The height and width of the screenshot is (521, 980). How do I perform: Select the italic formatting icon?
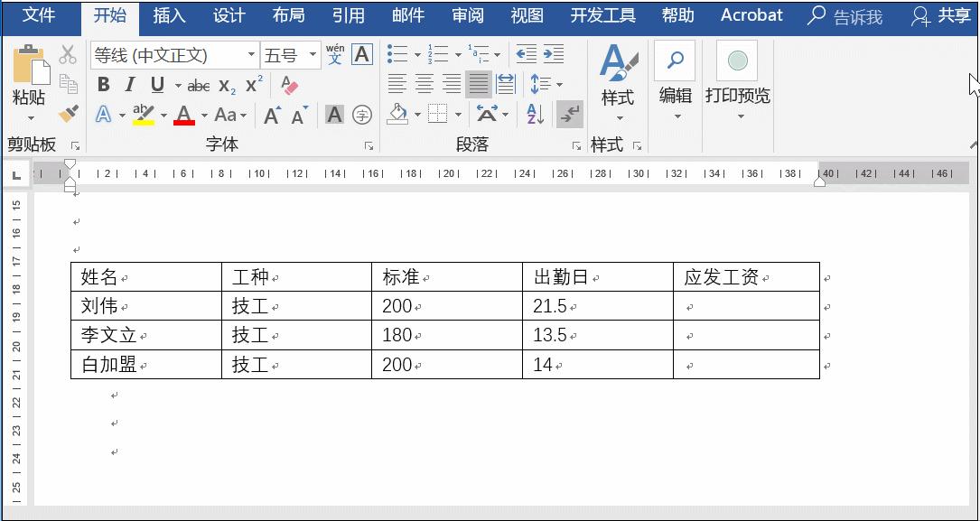130,84
